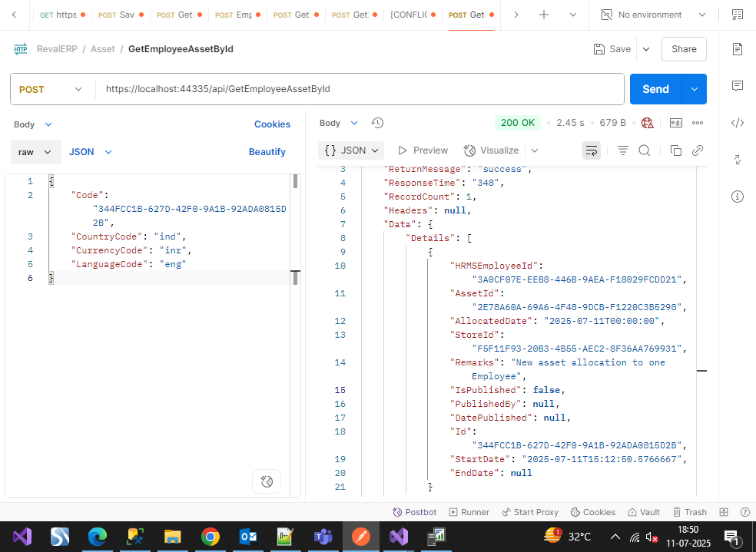Screen dimensions: 756x552
Task: Switch response view to Visualize
Action: 492,150
